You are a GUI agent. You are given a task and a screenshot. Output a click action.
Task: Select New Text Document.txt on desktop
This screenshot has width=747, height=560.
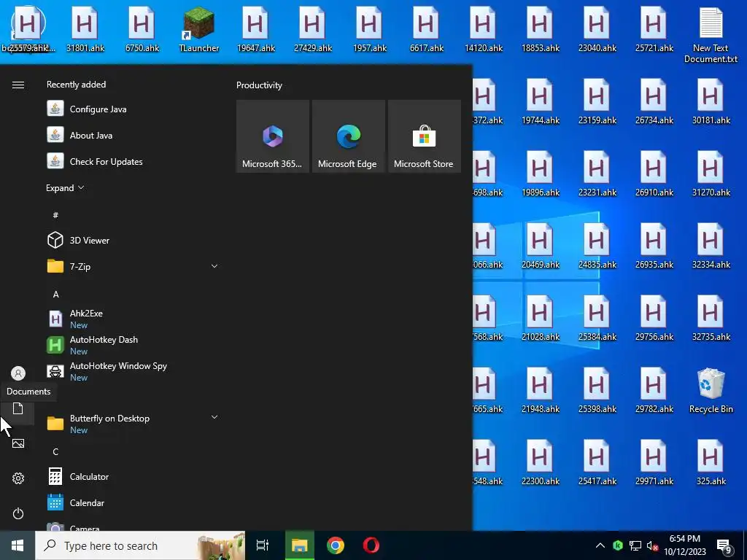click(711, 36)
